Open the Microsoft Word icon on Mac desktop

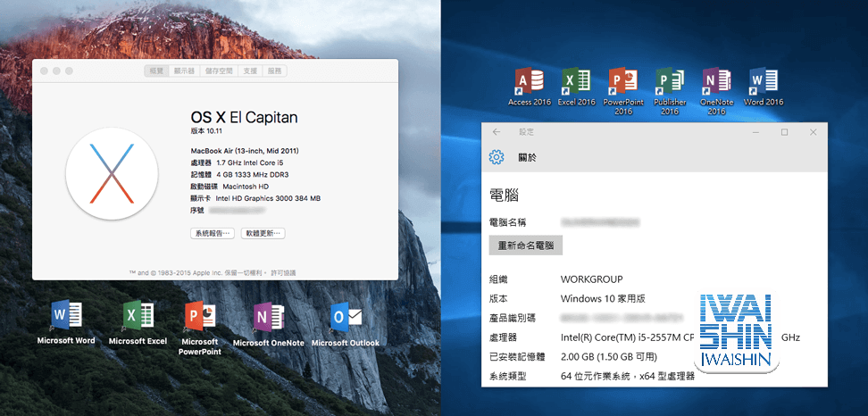(66, 316)
